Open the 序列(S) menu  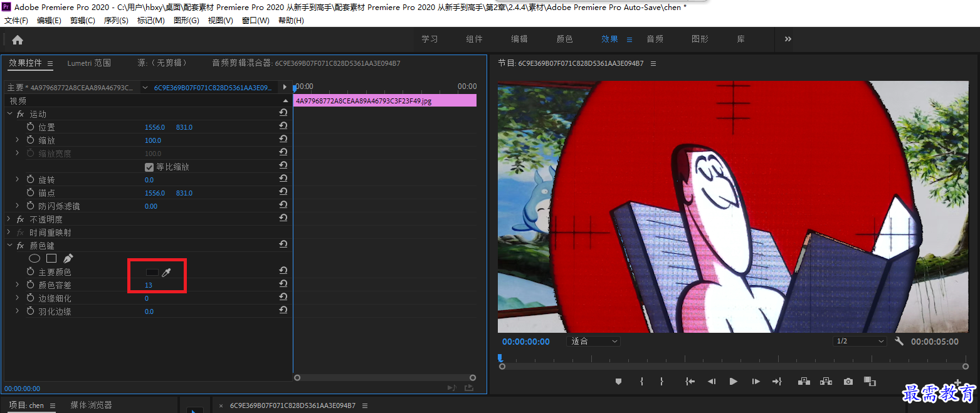click(x=116, y=21)
